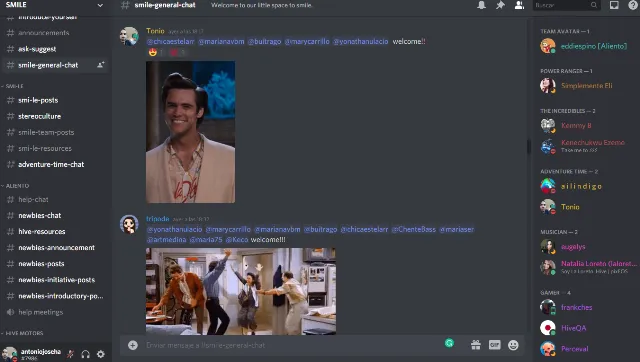The width and height of the screenshot is (640, 362).
Task: Open the emoji picker smiley
Action: [513, 345]
